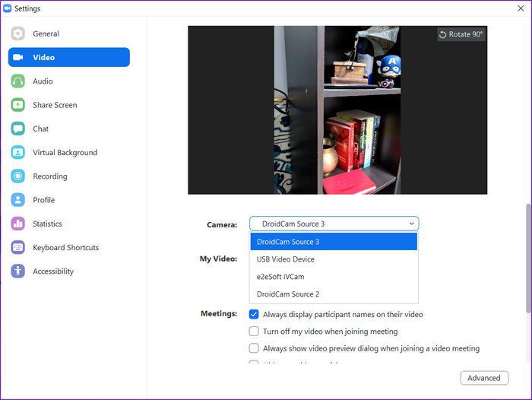Screen dimensions: 532x400
Task: Close the Settings window
Action: click(521, 8)
